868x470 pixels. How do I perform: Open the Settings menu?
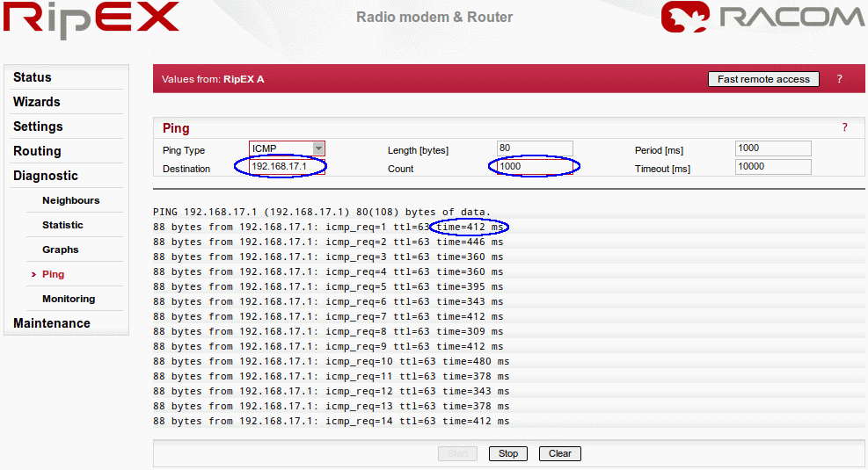point(38,127)
